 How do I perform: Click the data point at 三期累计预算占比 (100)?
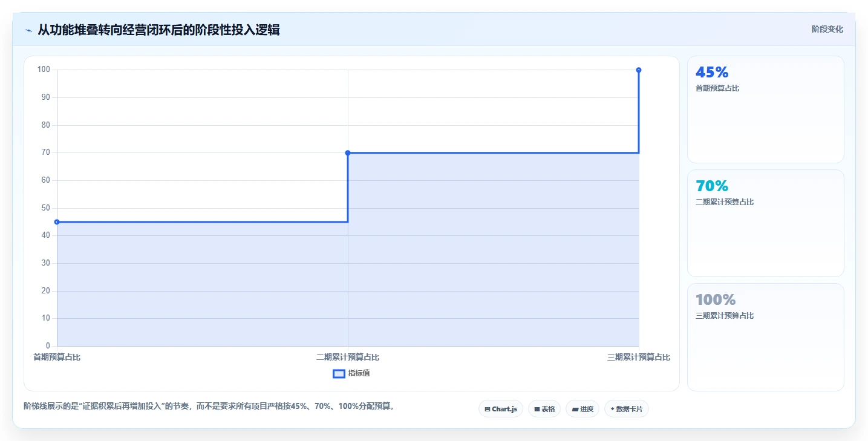pos(639,70)
